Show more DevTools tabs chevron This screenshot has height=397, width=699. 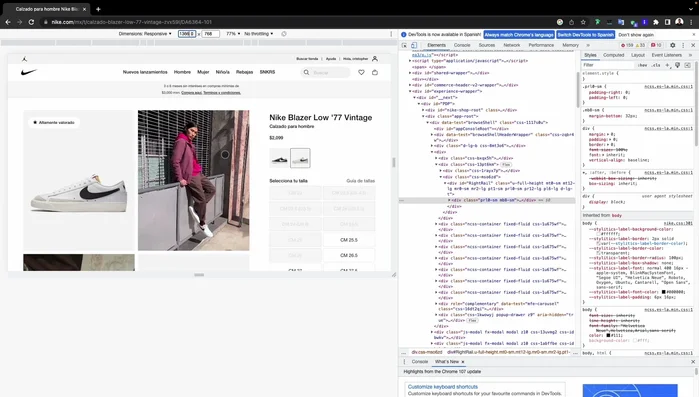[588, 45]
